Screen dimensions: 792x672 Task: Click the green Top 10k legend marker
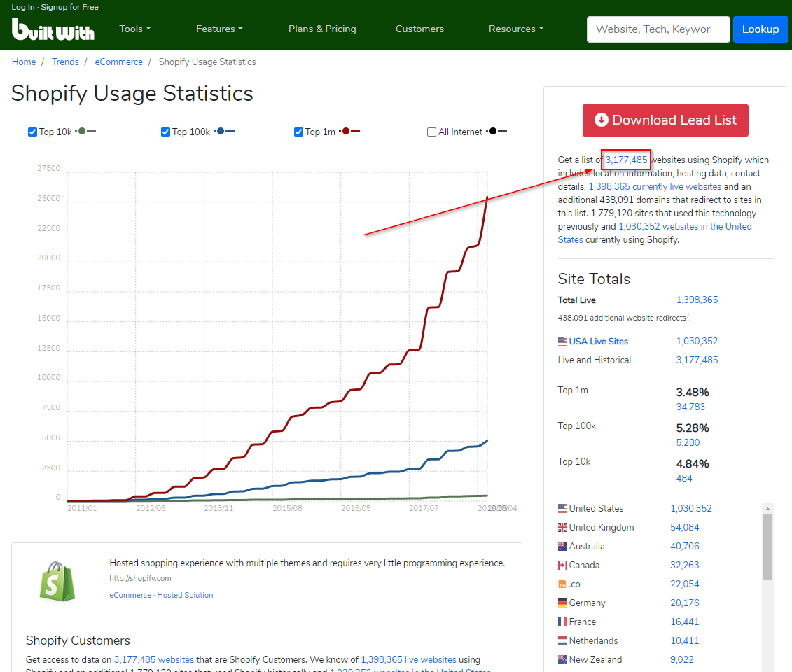click(x=85, y=132)
